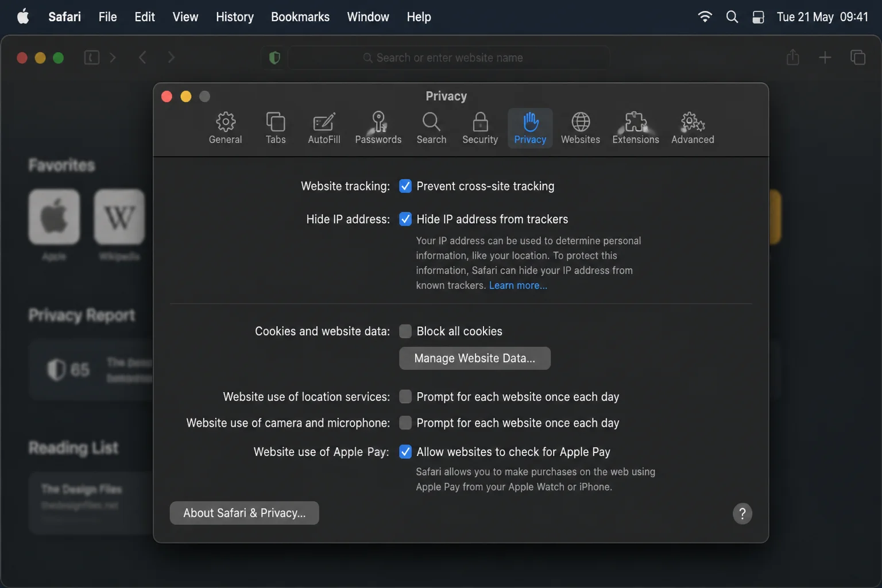
Task: Open Control Center in menu bar
Action: [x=758, y=17]
